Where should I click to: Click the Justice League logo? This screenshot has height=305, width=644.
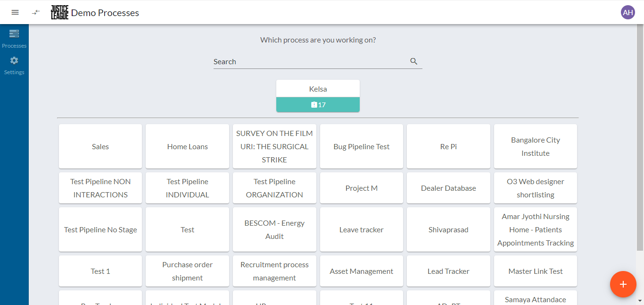coord(59,12)
